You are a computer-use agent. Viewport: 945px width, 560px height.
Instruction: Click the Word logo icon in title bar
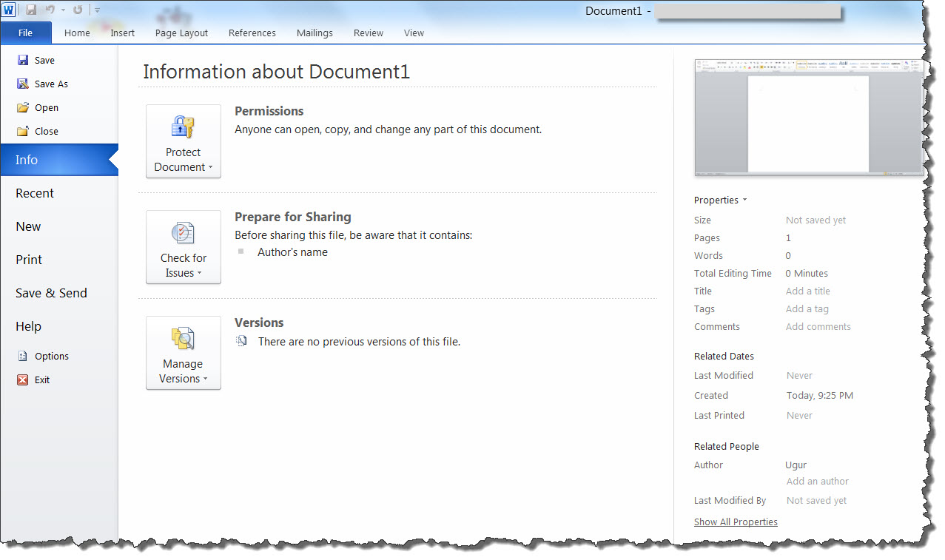pos(8,10)
